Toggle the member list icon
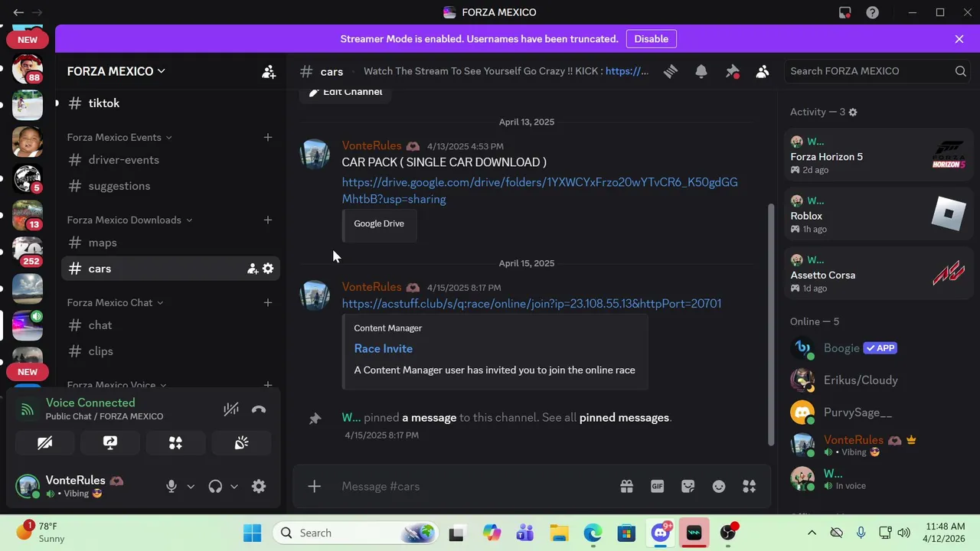 pos(763,71)
